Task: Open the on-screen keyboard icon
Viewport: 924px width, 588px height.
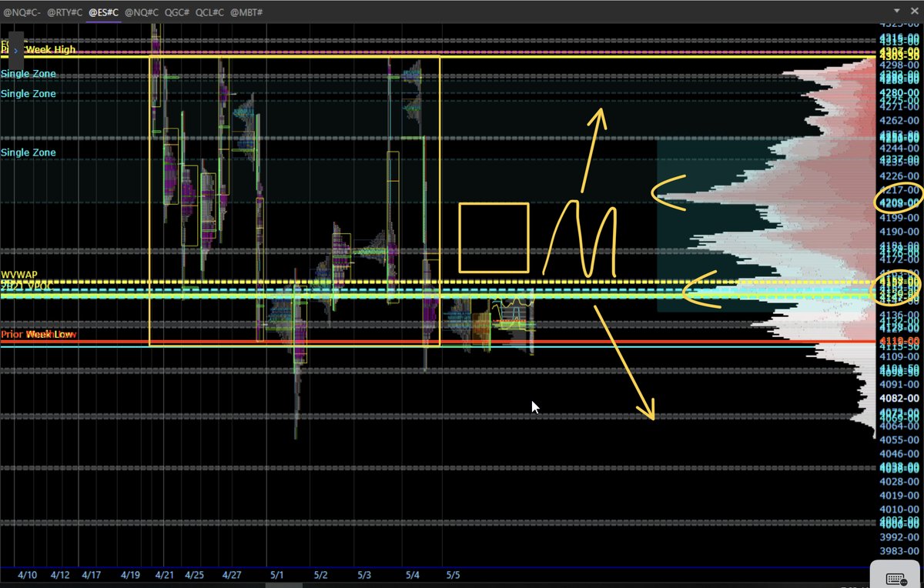Action: point(896,579)
